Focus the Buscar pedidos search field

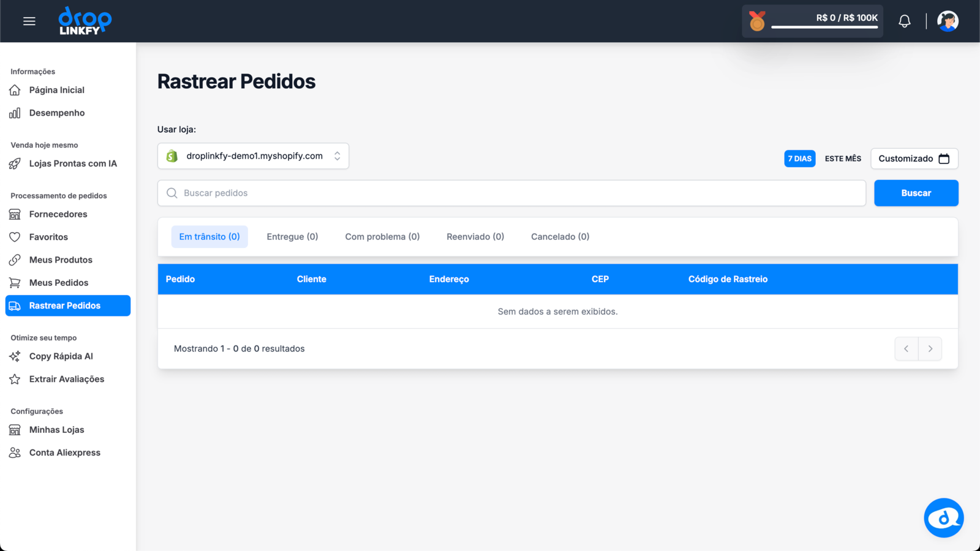511,193
